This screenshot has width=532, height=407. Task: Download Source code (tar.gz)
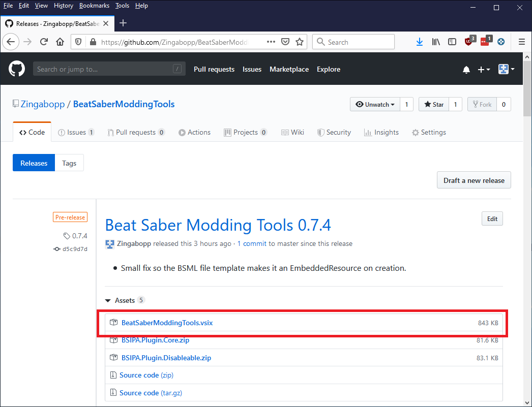[151, 393]
